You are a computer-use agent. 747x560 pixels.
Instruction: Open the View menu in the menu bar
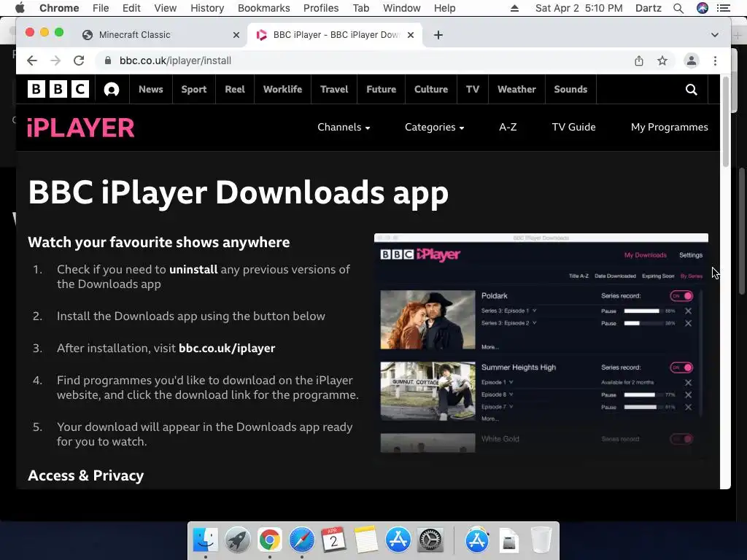tap(165, 8)
